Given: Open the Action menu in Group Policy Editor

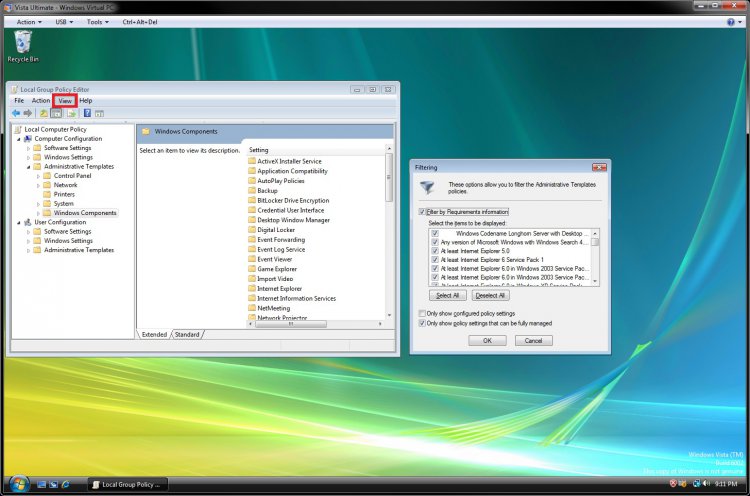Looking at the screenshot, I should 41,100.
